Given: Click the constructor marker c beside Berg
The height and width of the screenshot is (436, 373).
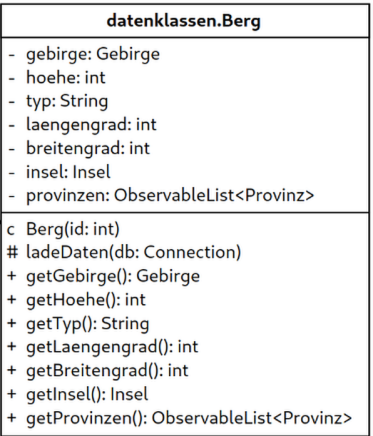Looking at the screenshot, I should click(x=11, y=230).
